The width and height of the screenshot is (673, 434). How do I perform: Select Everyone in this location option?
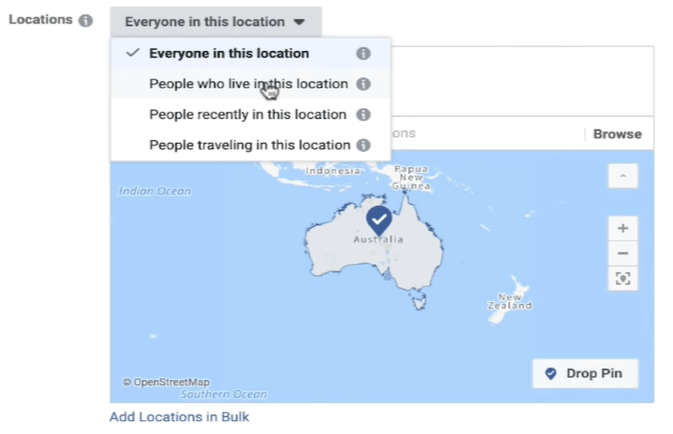pyautogui.click(x=229, y=54)
